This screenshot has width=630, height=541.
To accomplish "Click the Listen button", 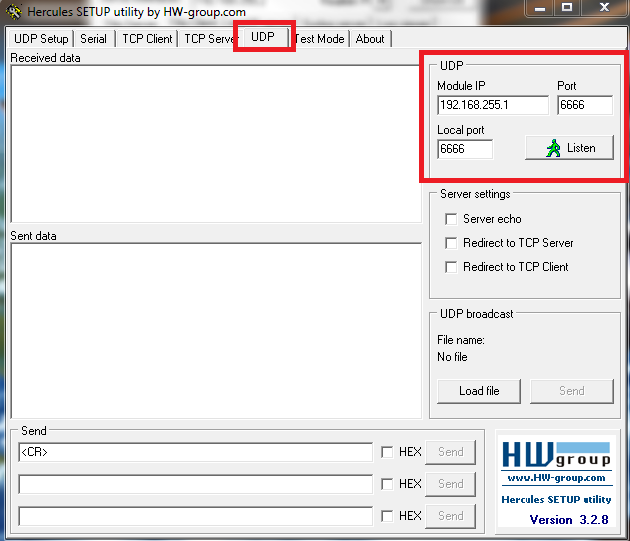I will pos(569,148).
